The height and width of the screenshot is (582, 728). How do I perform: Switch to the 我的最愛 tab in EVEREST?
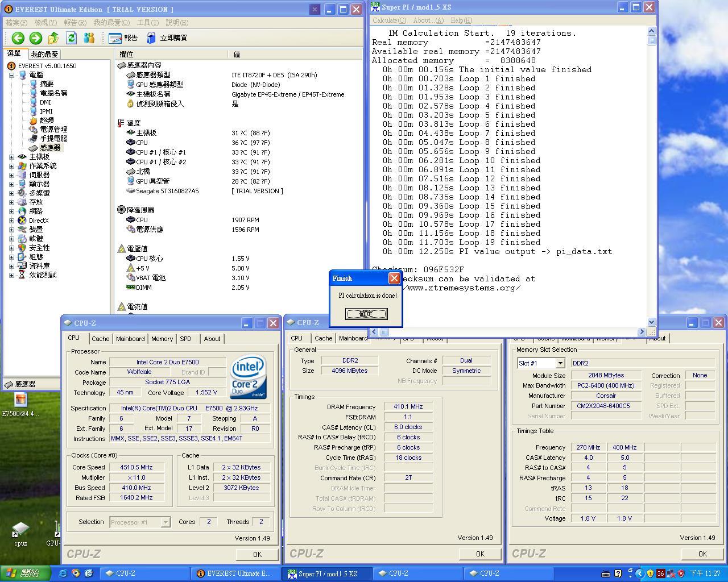[44, 54]
